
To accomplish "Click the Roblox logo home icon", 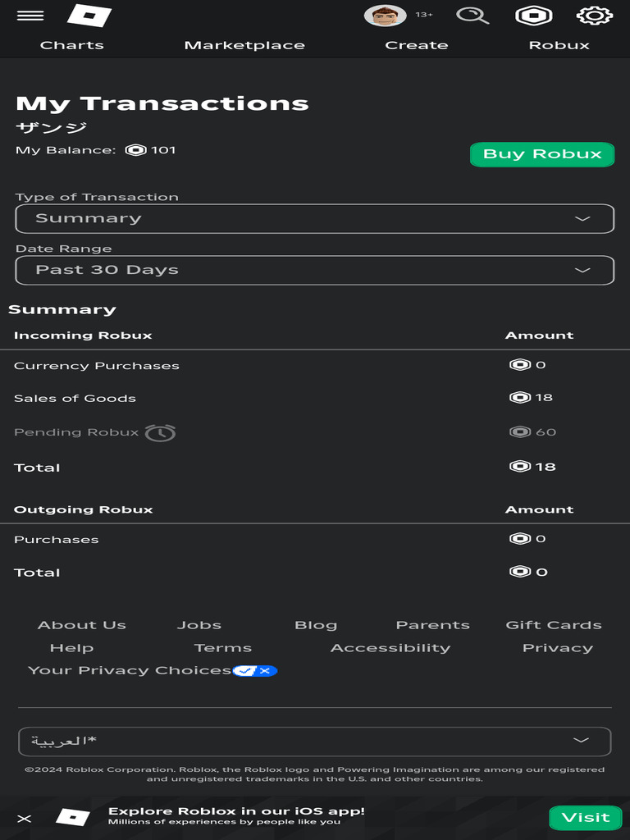I will coord(89,16).
